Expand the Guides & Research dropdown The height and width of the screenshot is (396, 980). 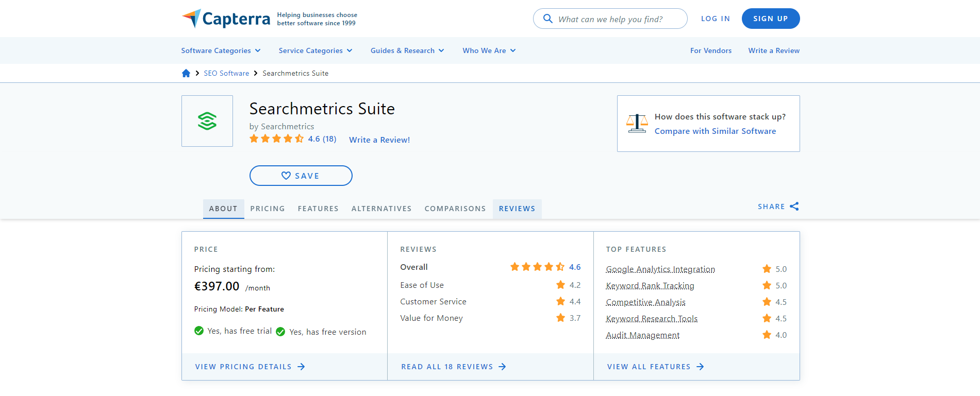coord(407,50)
